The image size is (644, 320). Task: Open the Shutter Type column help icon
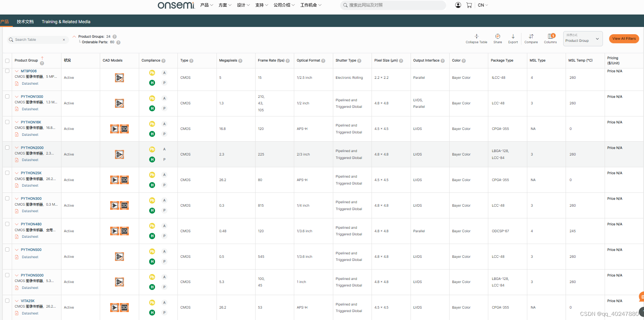point(359,61)
